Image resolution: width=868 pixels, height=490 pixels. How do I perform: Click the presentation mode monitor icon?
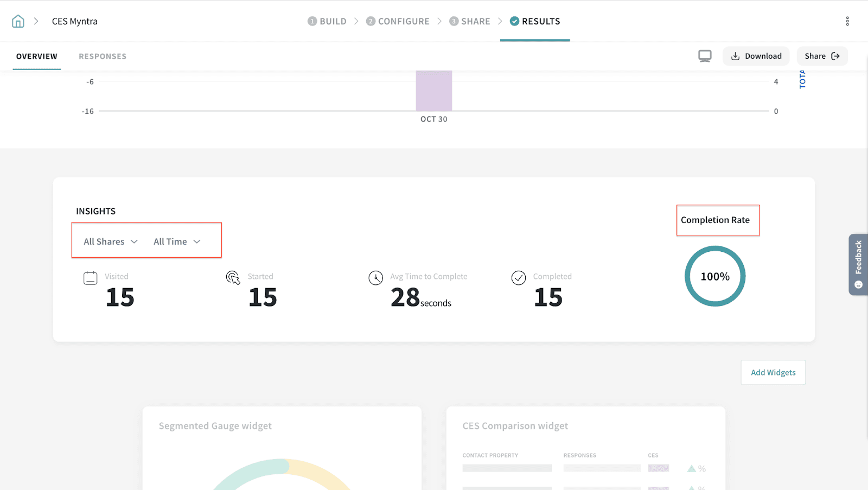[x=705, y=56]
